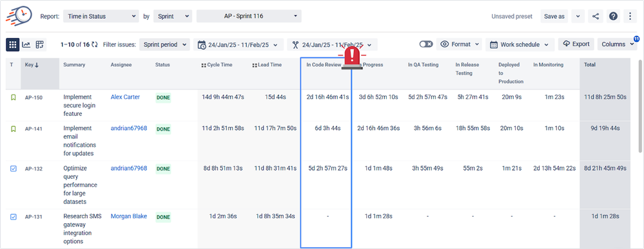Click the Assignee column header
This screenshot has height=249, width=644.
[121, 65]
